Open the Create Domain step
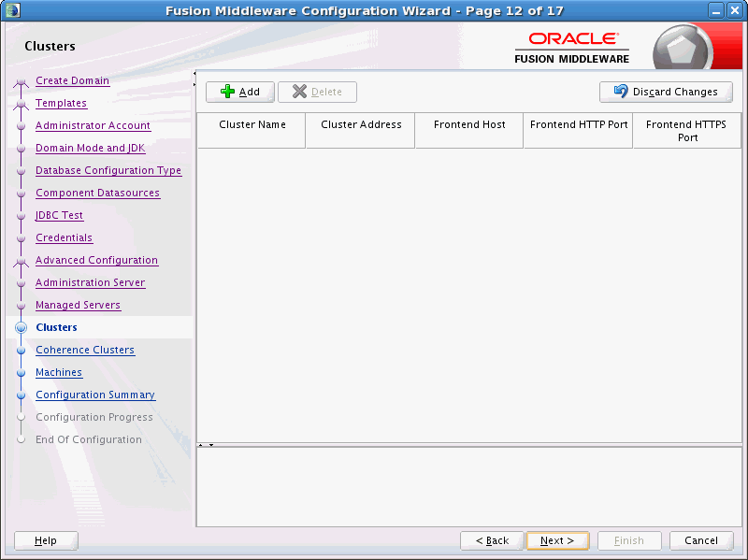Viewport: 748px width, 560px height. pos(73,80)
